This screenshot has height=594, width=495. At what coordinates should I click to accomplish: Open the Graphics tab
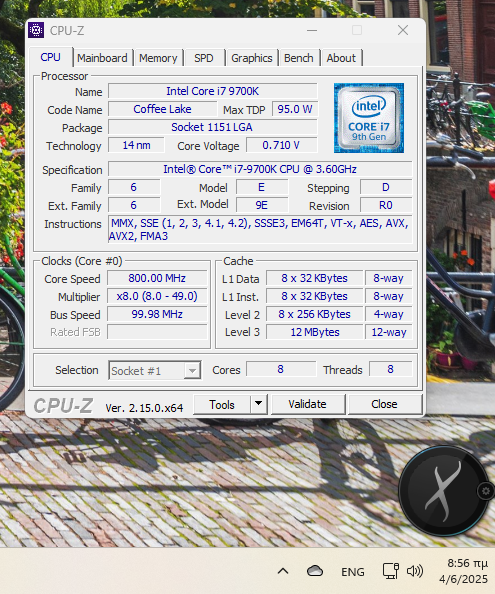pyautogui.click(x=251, y=58)
